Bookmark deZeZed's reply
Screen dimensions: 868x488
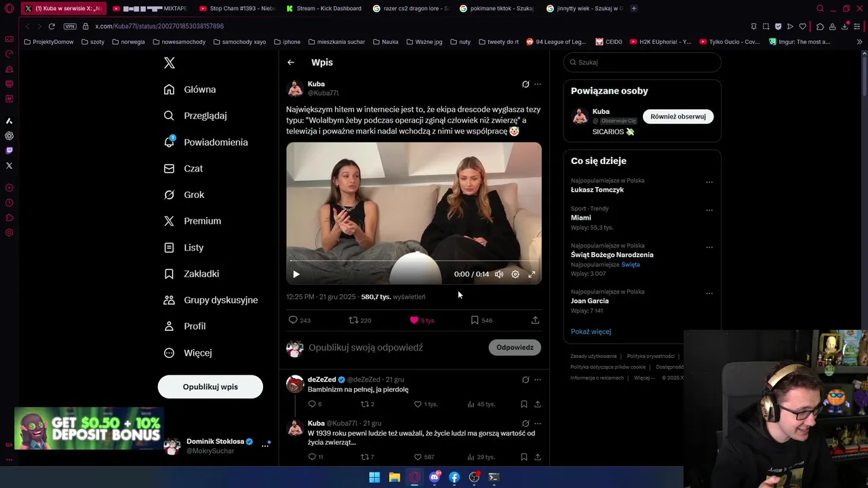point(524,404)
